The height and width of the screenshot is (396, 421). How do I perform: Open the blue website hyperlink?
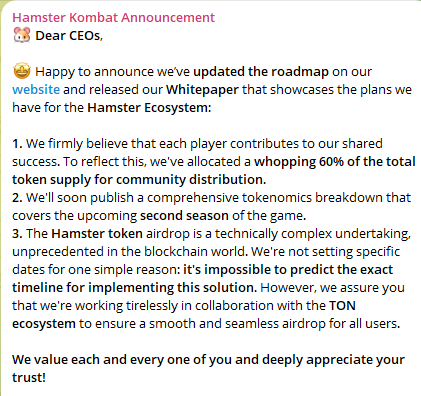[36, 89]
